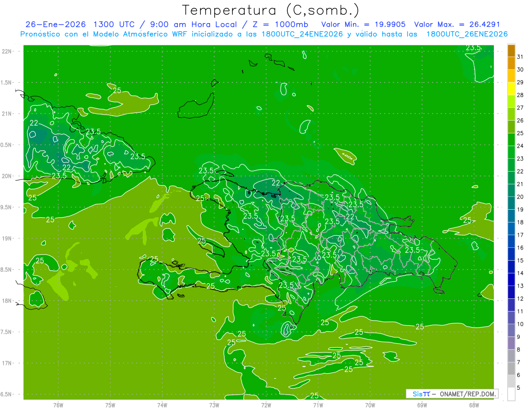
Task: Click the '72W' longitude axis label
Action: (x=266, y=405)
